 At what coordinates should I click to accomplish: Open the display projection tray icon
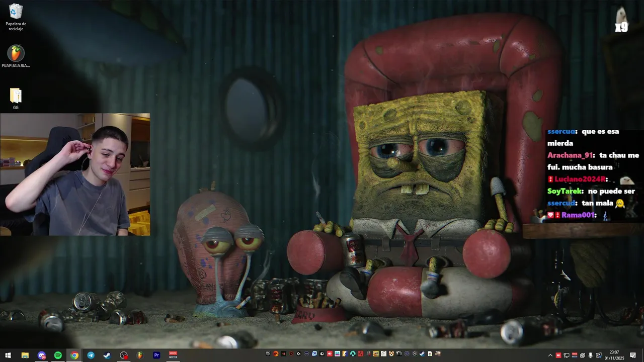pos(599,355)
